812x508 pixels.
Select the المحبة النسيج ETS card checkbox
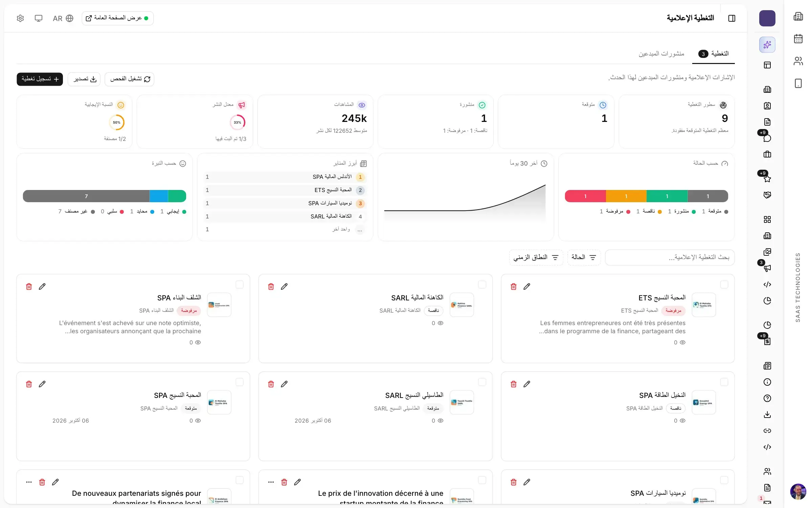[x=724, y=284]
